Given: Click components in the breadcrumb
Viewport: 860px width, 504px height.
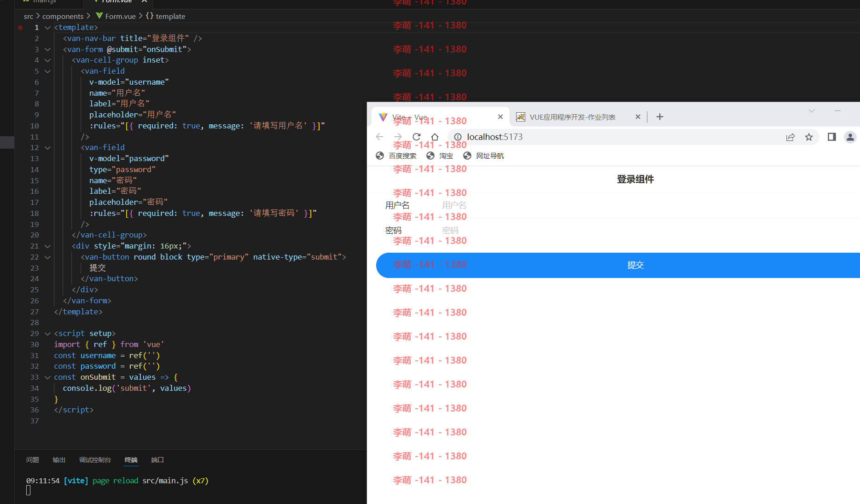Looking at the screenshot, I should (63, 16).
